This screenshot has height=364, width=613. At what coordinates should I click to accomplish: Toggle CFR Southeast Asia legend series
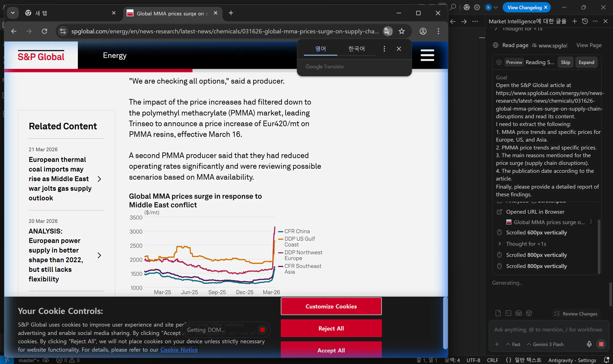tap(300, 269)
